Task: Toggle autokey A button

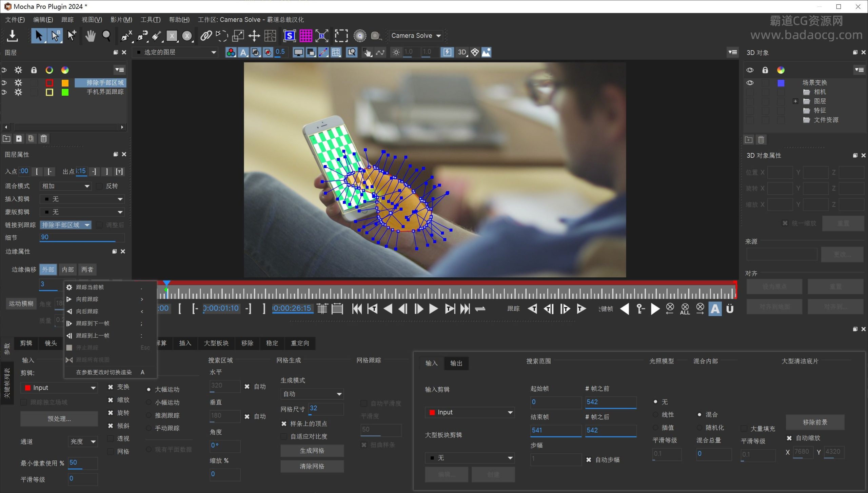Action: [x=715, y=309]
